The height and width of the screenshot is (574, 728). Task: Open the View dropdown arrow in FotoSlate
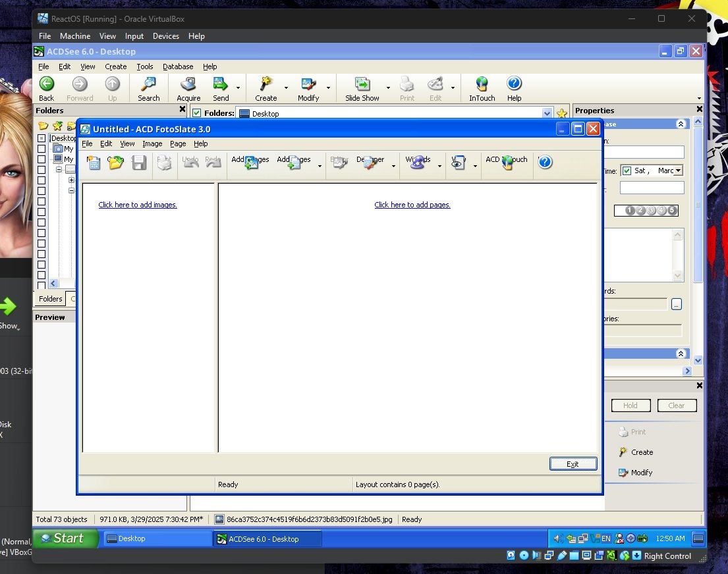[x=475, y=166]
